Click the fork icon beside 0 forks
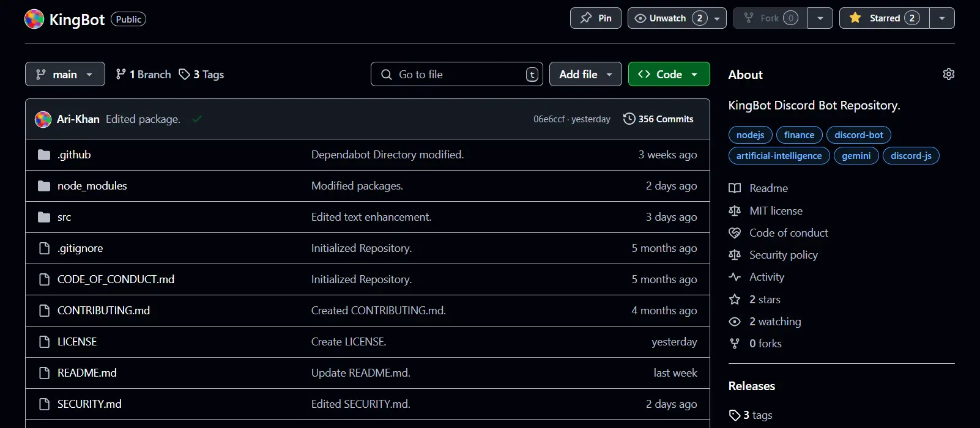The image size is (980, 428). (735, 344)
